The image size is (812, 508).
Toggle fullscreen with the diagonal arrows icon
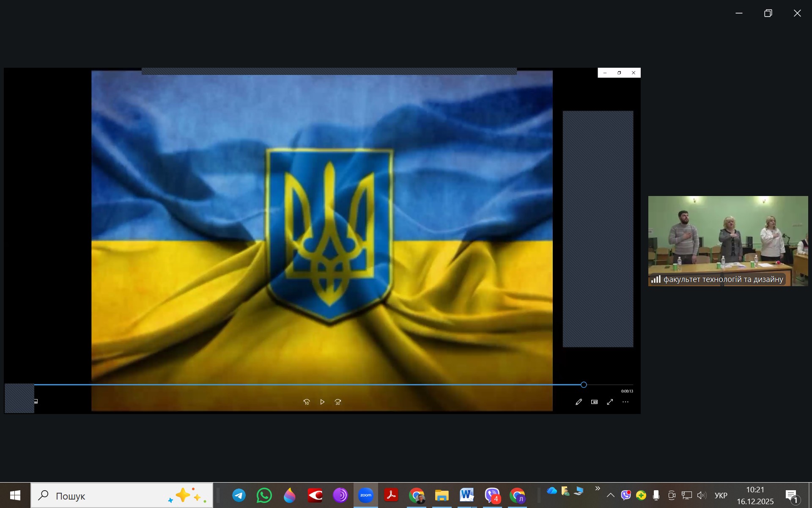click(610, 402)
